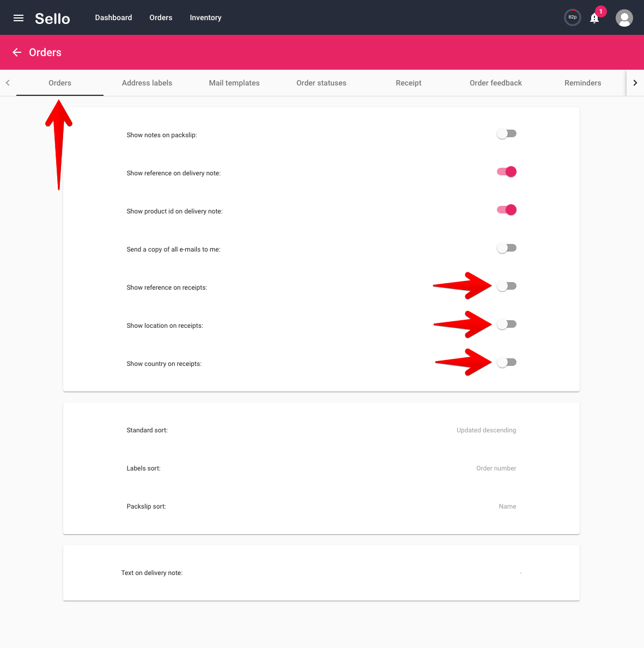Image resolution: width=644 pixels, height=648 pixels.
Task: Change Packslip sort Name value
Action: (507, 506)
